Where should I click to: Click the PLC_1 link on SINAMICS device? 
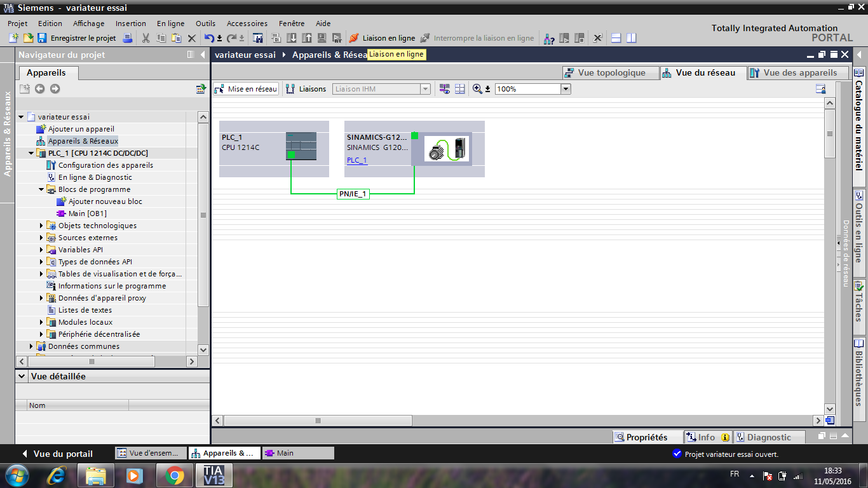pos(356,160)
